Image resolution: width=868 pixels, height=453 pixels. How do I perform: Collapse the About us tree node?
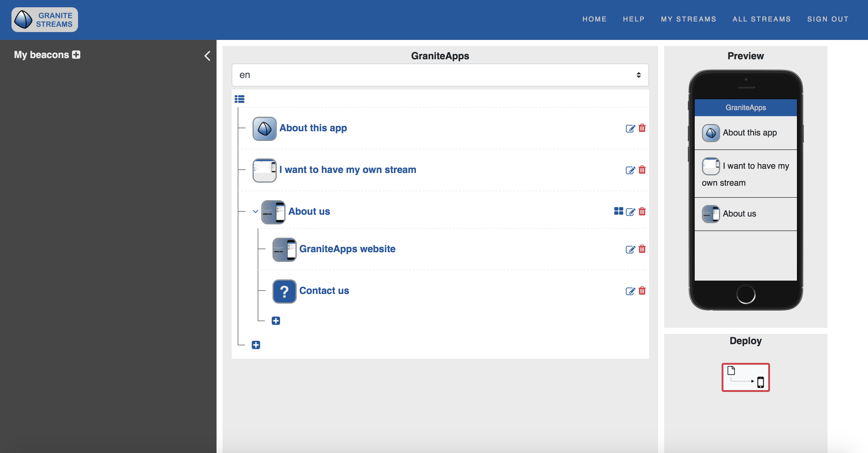point(256,211)
